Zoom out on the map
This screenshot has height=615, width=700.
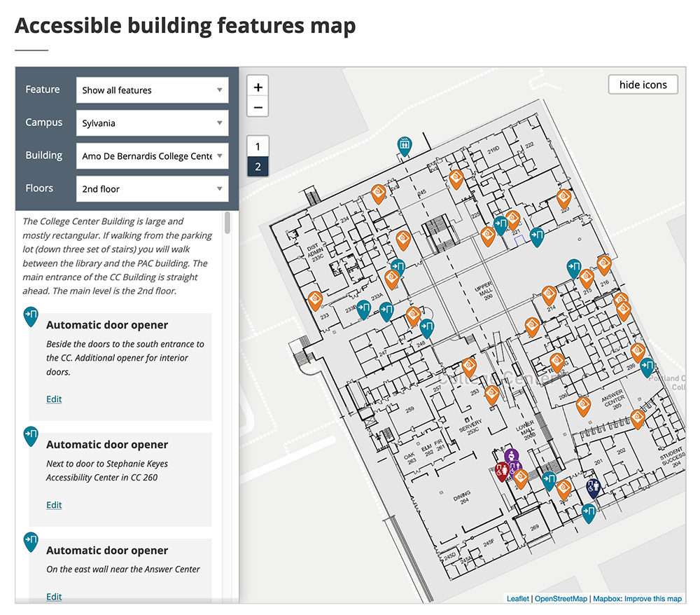point(258,107)
